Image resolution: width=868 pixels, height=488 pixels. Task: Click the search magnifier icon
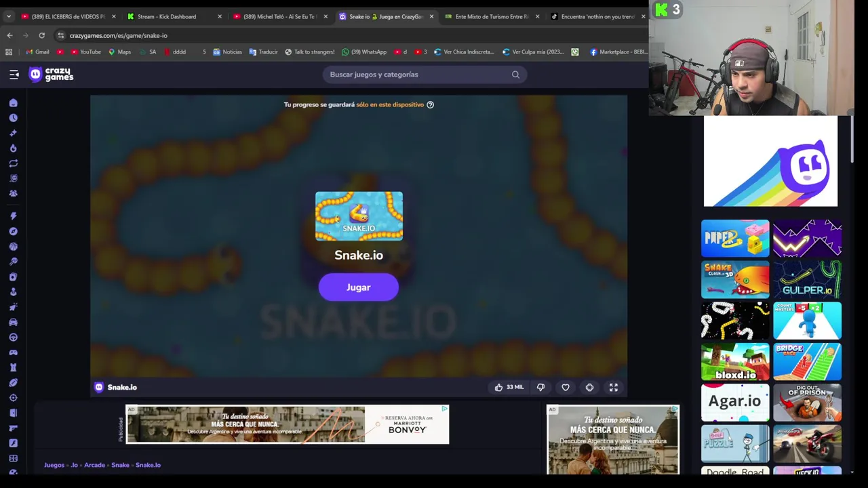(515, 75)
